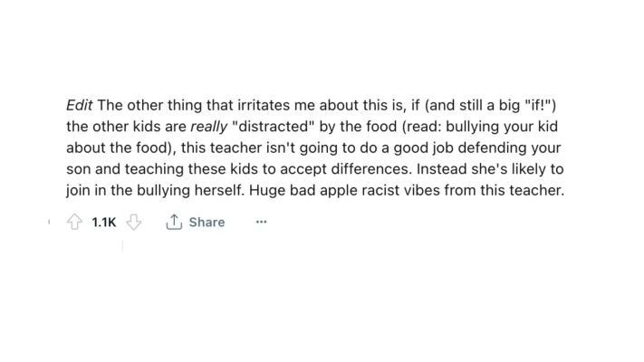Click the share arrow icon
This screenshot has width=644, height=362.
click(174, 222)
